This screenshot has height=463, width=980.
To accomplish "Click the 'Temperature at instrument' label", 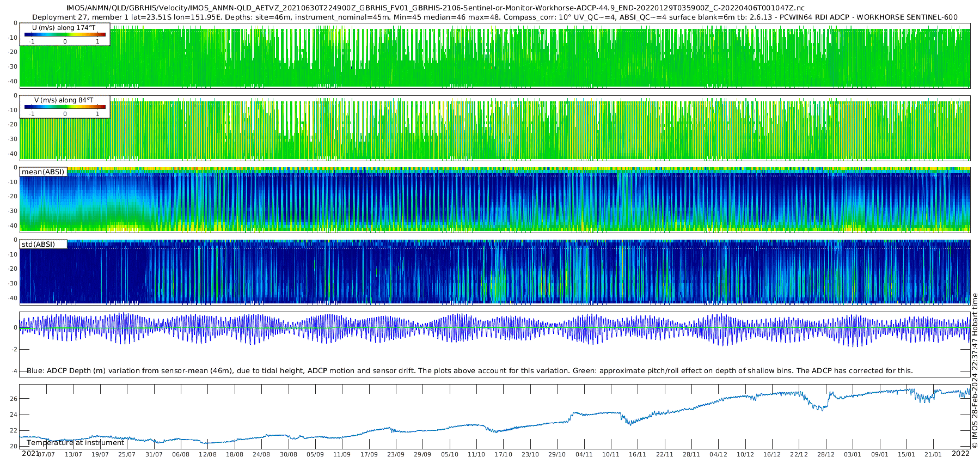I will [75, 443].
